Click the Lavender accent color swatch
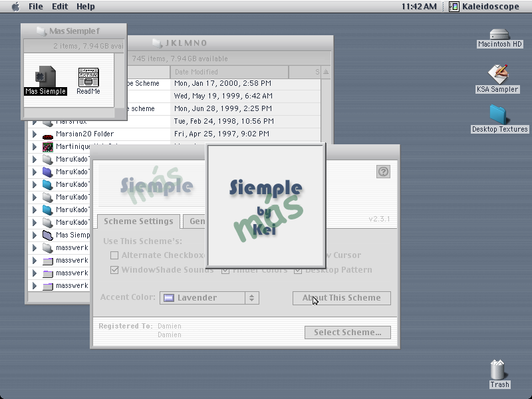The image size is (532, 399). [169, 298]
